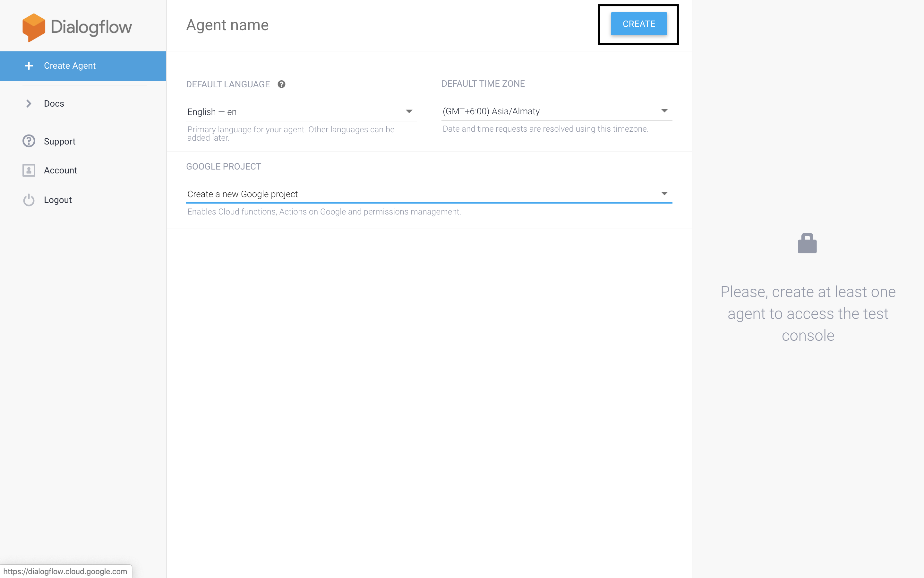Click the Support question-mark icon
Screen dimensions: 924x578
coord(29,141)
